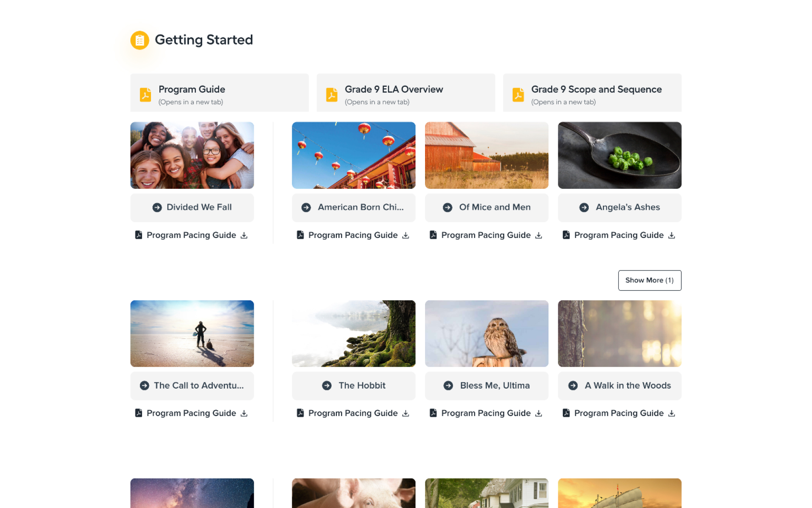Click the arrow icon beside Divided We Fall
The height and width of the screenshot is (508, 812).
click(157, 207)
